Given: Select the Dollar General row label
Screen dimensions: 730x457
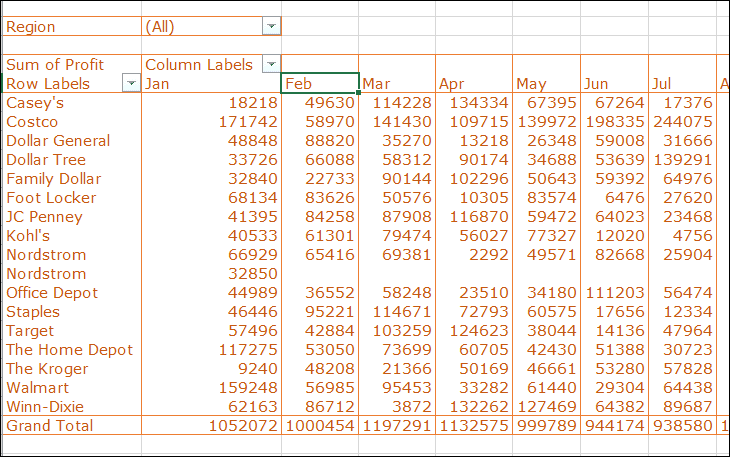Looking at the screenshot, I should [72, 141].
